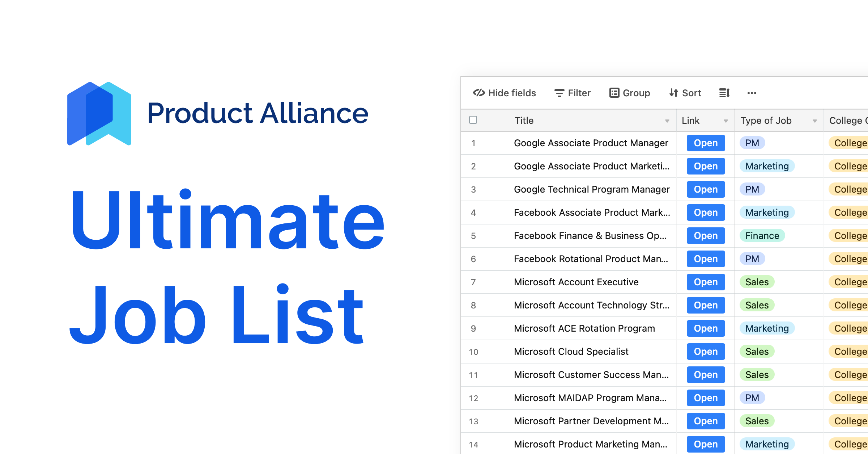The width and height of the screenshot is (868, 454).
Task: Open the Google Technical Program Manager posting
Action: 705,189
